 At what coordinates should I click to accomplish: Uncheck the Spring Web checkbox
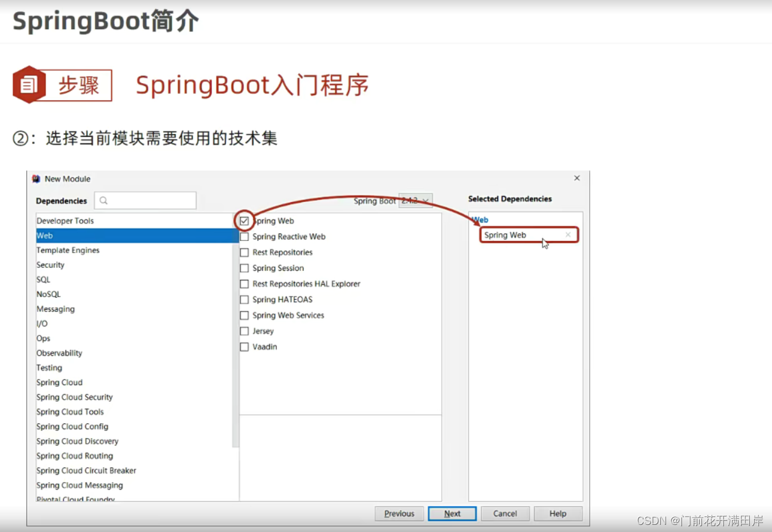click(x=244, y=221)
